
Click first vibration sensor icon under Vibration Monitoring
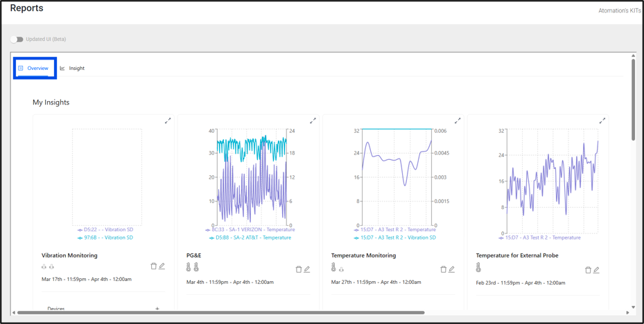(44, 267)
